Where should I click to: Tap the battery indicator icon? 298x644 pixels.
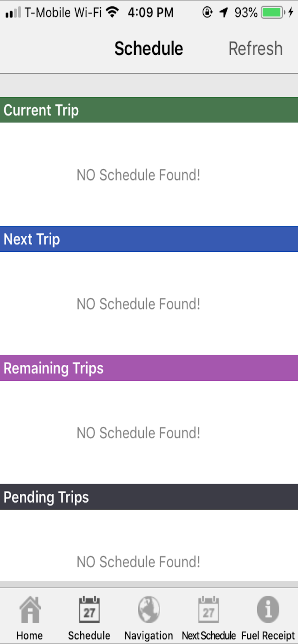click(273, 12)
